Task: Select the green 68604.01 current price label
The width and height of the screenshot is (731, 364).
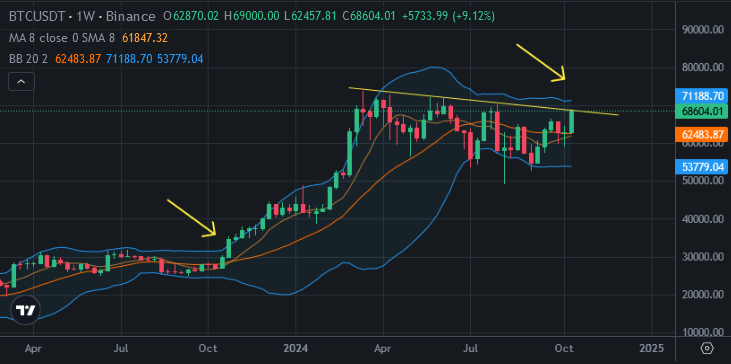Action: 702,111
